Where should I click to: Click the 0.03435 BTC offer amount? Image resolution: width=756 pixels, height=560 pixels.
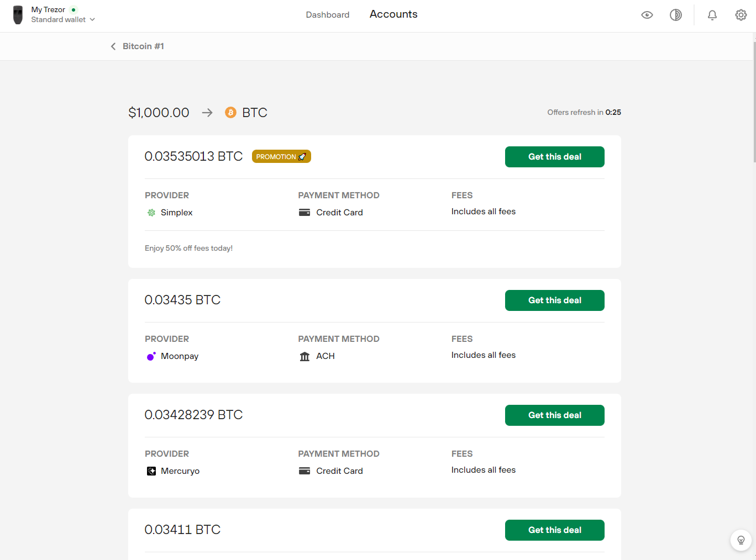click(x=182, y=300)
